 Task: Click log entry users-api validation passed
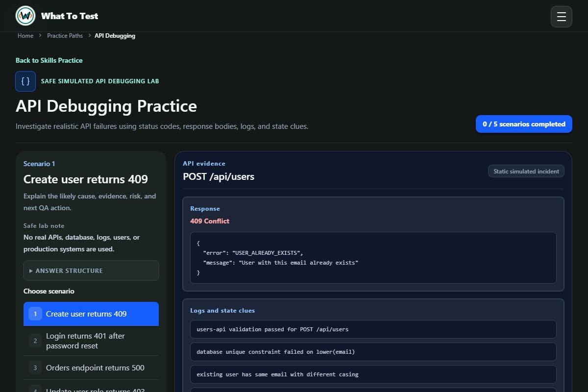[x=373, y=329]
